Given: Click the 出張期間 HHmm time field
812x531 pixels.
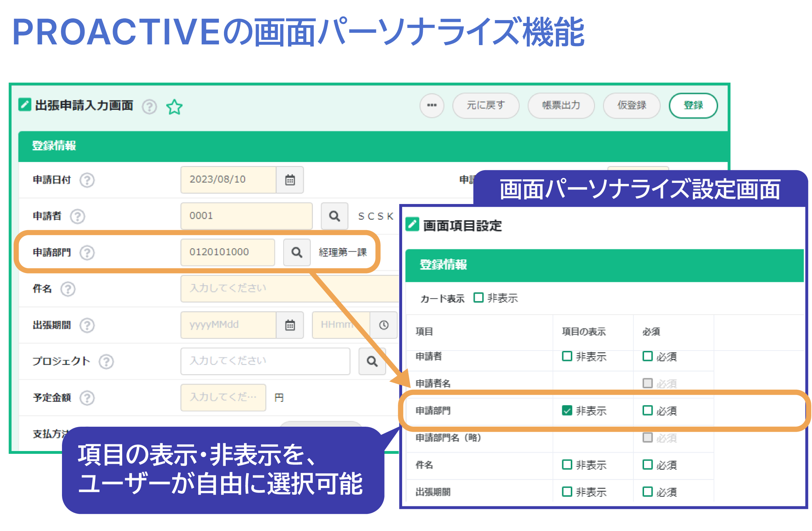Looking at the screenshot, I should pyautogui.click(x=341, y=325).
